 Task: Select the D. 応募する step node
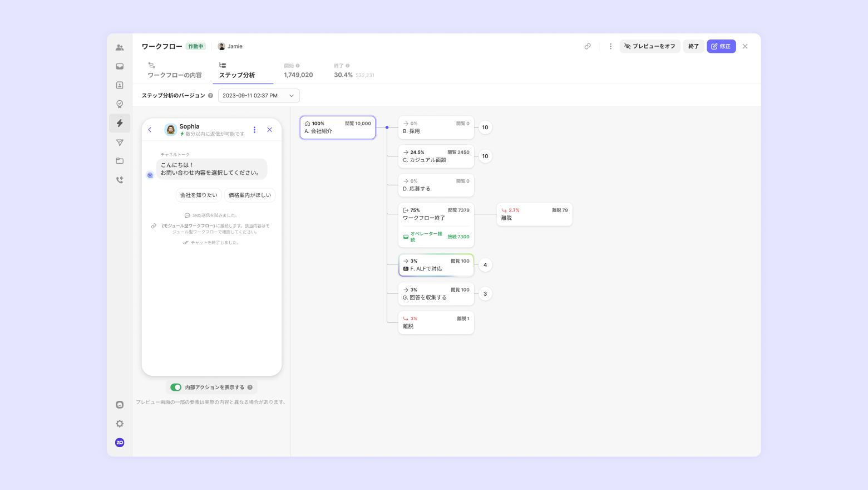pos(436,185)
